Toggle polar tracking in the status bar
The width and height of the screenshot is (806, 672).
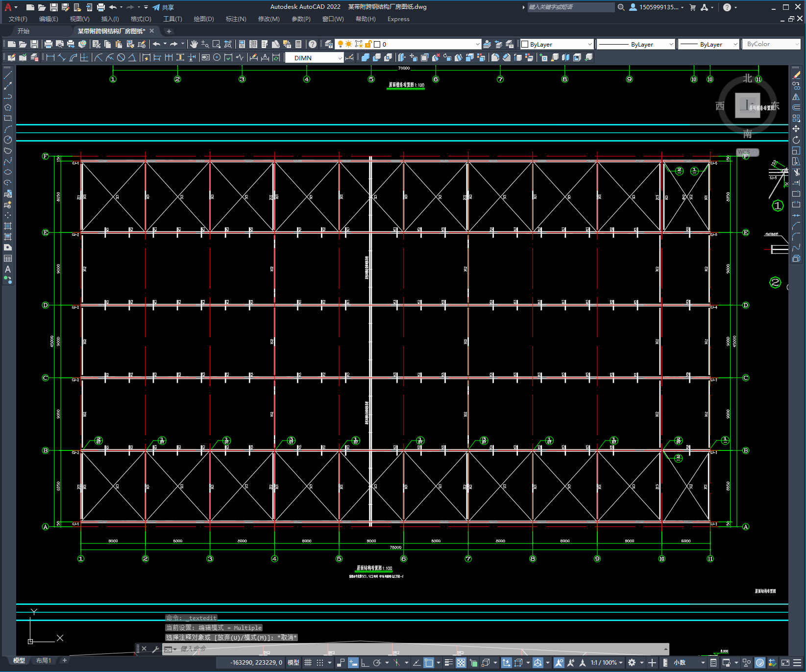click(x=377, y=663)
